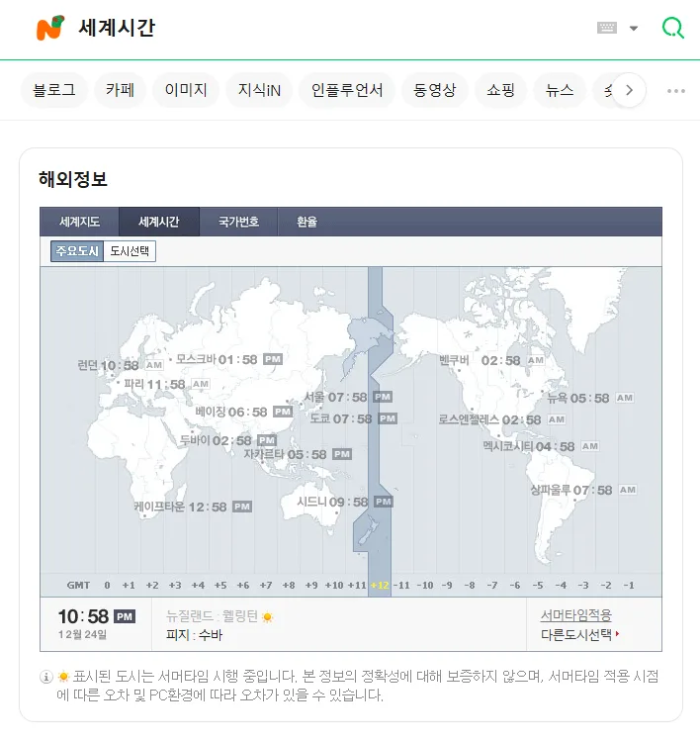This screenshot has height=740, width=700.
Task: Click 케이프타운 12:58 PM on map
Action: tap(193, 507)
